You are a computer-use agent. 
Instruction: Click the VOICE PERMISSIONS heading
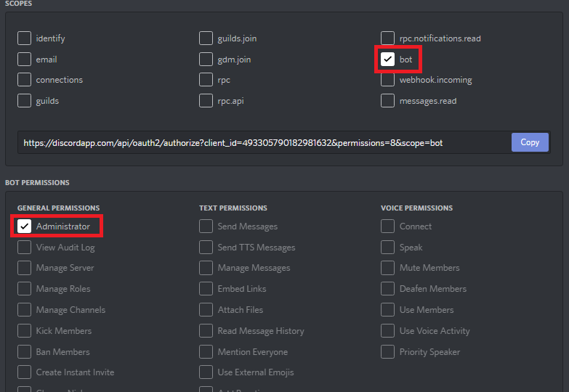pos(416,208)
